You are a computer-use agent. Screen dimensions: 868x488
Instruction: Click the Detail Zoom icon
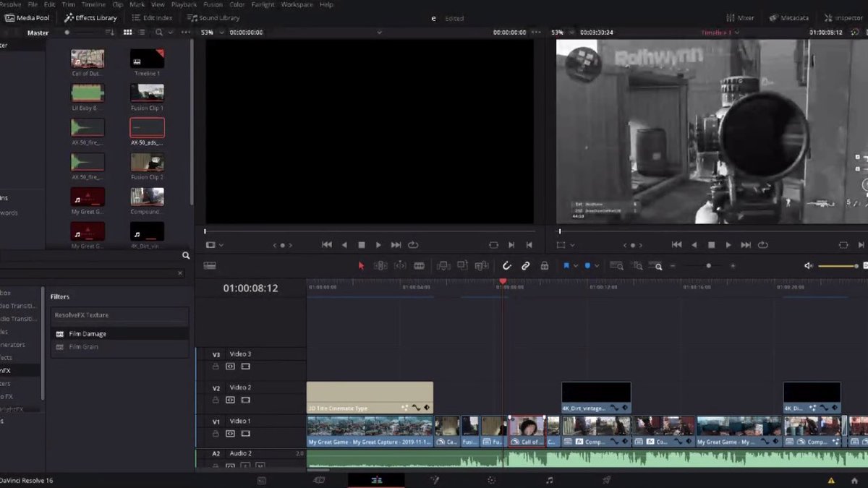click(x=637, y=266)
